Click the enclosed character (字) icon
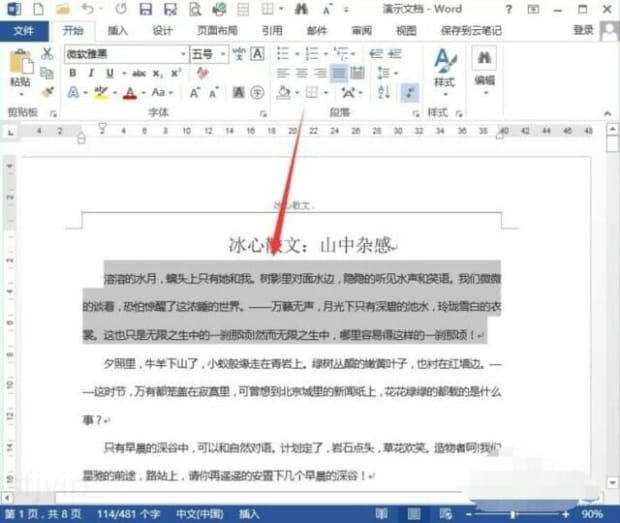 tap(257, 93)
